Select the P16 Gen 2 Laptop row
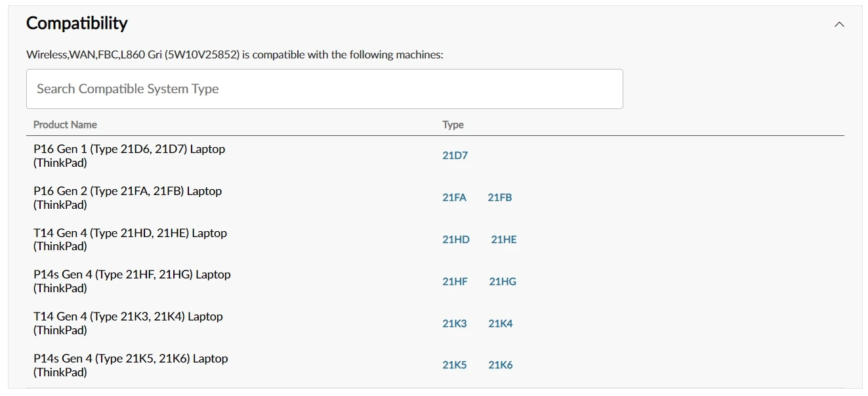The image size is (868, 396). coord(127,198)
